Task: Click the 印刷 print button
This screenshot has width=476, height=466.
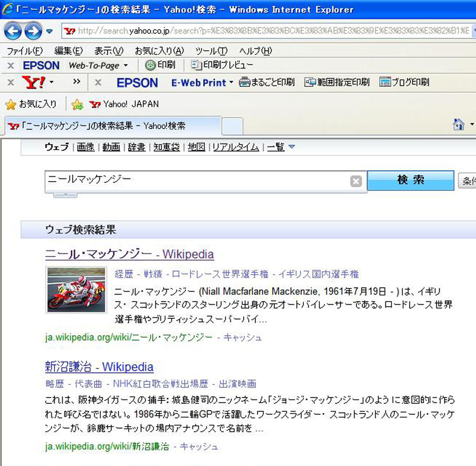Action: [x=160, y=65]
